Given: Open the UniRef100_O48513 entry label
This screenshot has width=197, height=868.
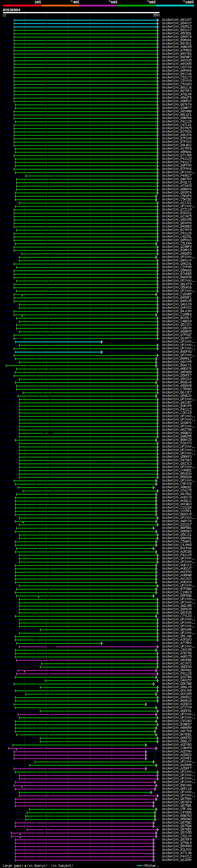Looking at the screenshot, I should 177,26.
